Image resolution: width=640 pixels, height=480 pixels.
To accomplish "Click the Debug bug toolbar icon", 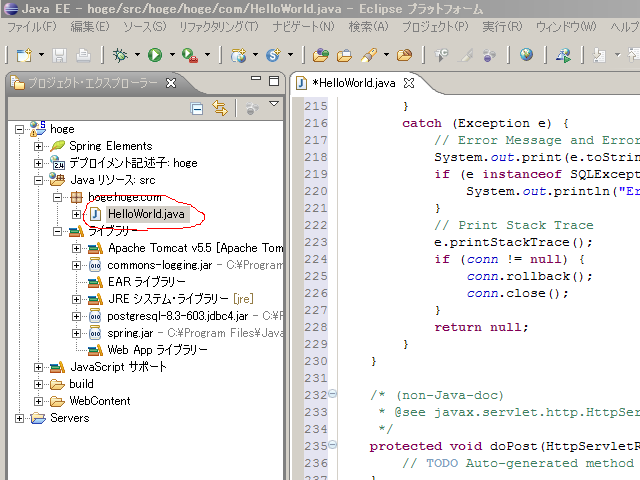I will pyautogui.click(x=120, y=55).
